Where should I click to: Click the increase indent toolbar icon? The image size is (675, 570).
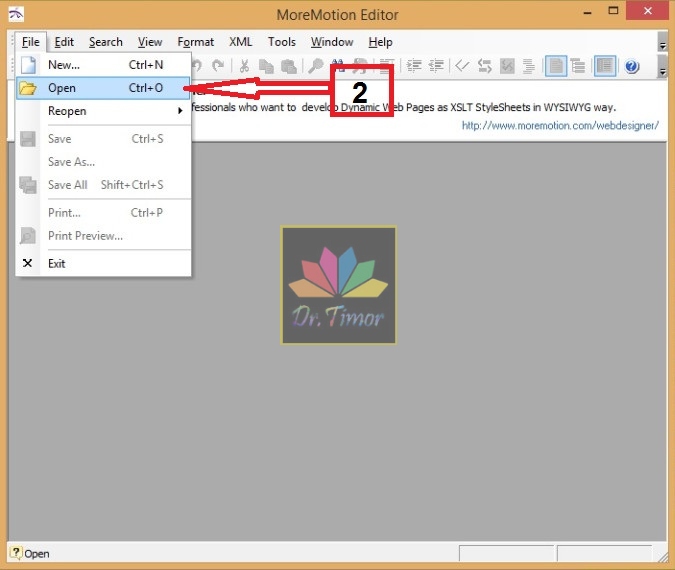point(414,65)
